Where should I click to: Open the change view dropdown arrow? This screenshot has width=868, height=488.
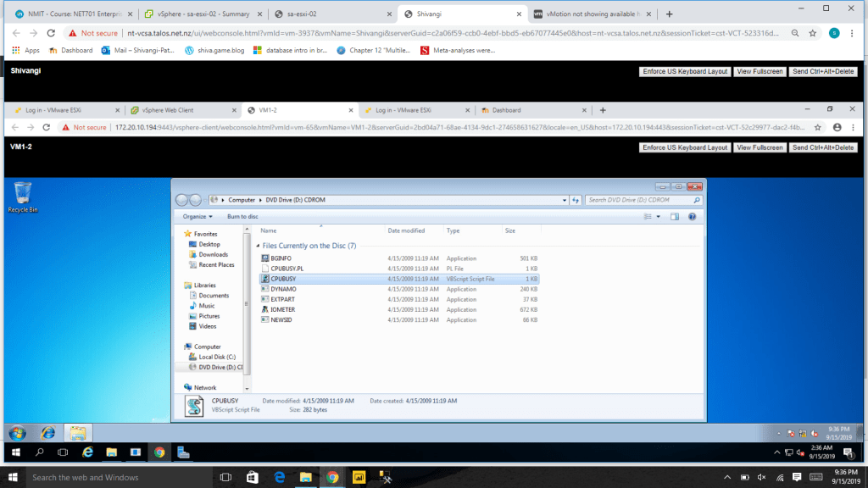tap(659, 216)
